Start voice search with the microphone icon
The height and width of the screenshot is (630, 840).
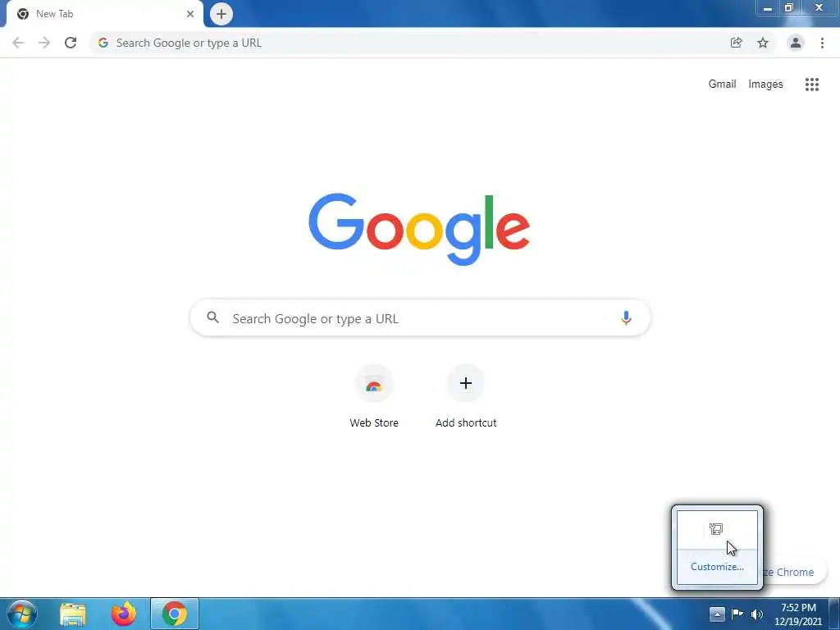(x=626, y=318)
